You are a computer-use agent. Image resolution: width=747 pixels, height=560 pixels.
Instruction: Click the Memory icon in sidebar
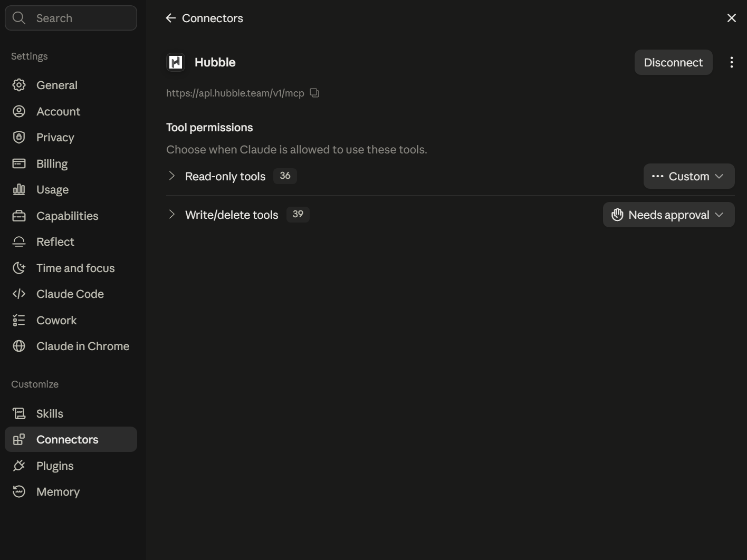19,491
